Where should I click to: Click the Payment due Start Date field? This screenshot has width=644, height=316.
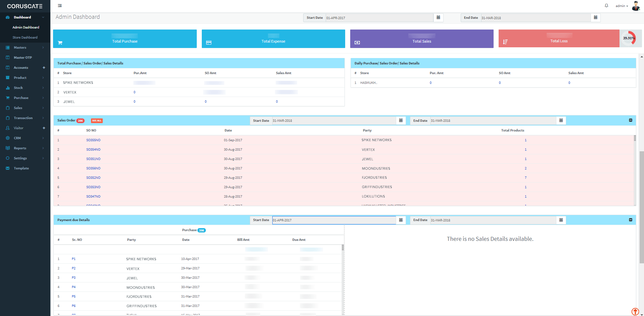pyautogui.click(x=334, y=220)
